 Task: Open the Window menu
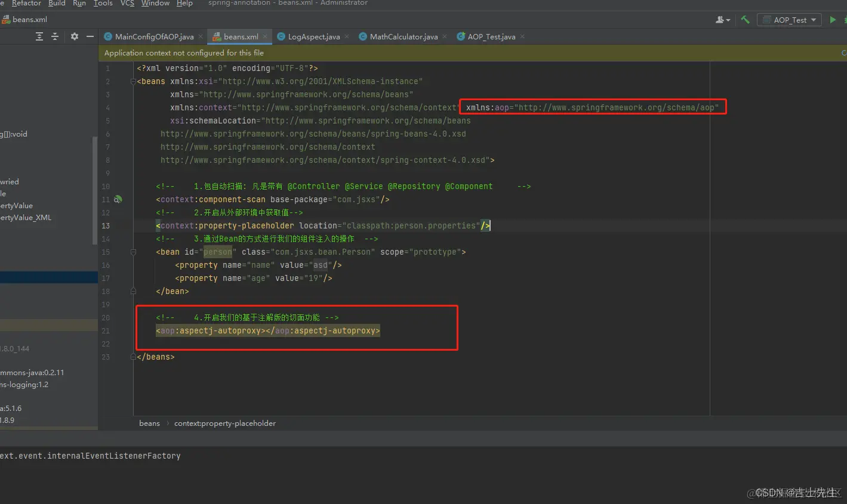tap(155, 3)
